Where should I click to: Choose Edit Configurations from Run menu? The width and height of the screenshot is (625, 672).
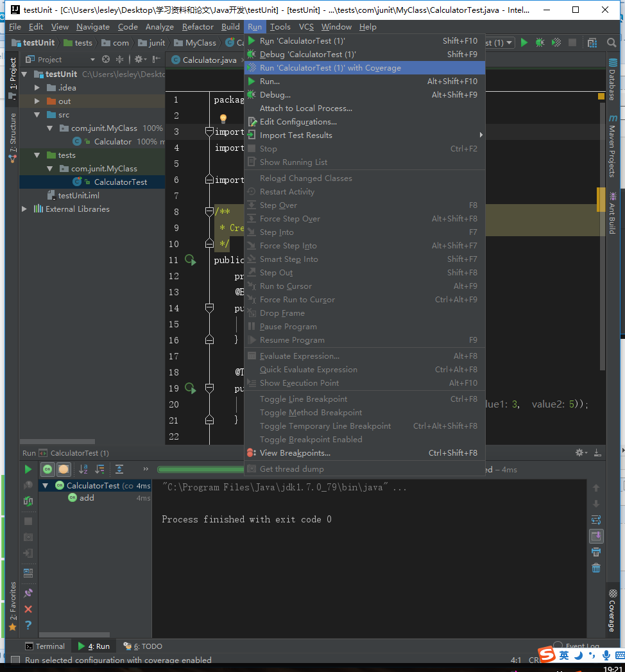click(364, 122)
